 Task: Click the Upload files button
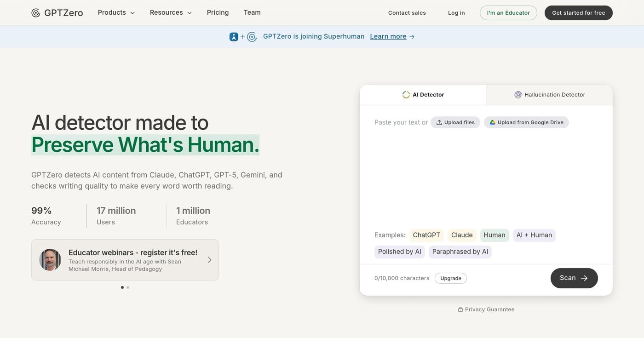coord(455,122)
